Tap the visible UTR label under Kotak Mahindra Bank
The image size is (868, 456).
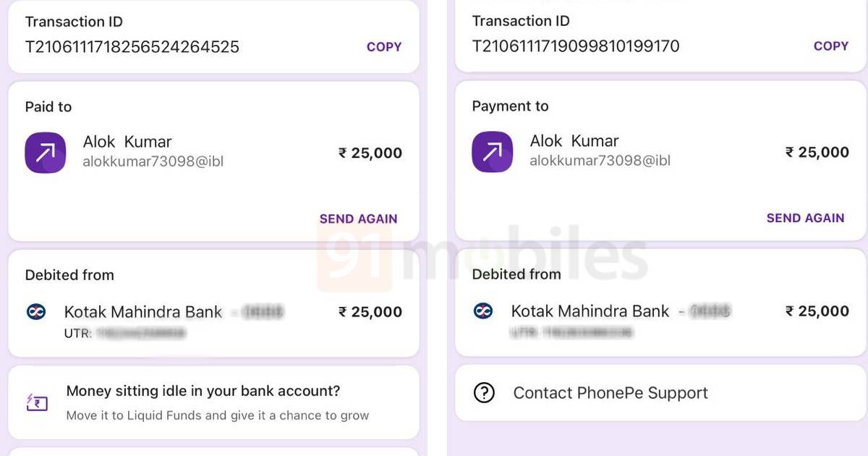coord(77,334)
